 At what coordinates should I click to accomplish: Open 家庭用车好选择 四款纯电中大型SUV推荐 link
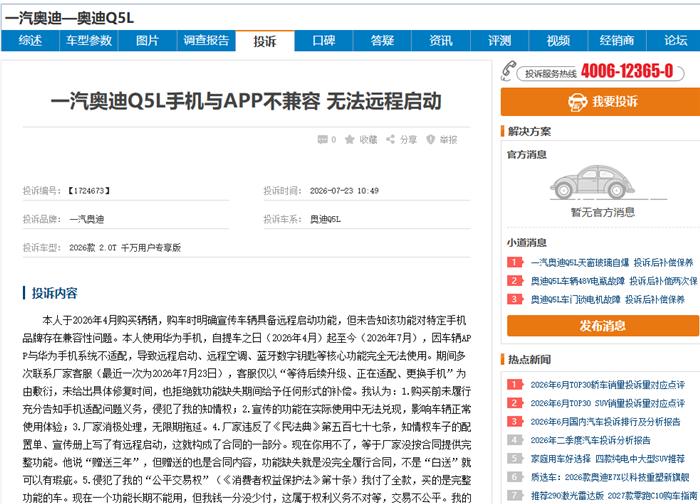[x=607, y=458]
